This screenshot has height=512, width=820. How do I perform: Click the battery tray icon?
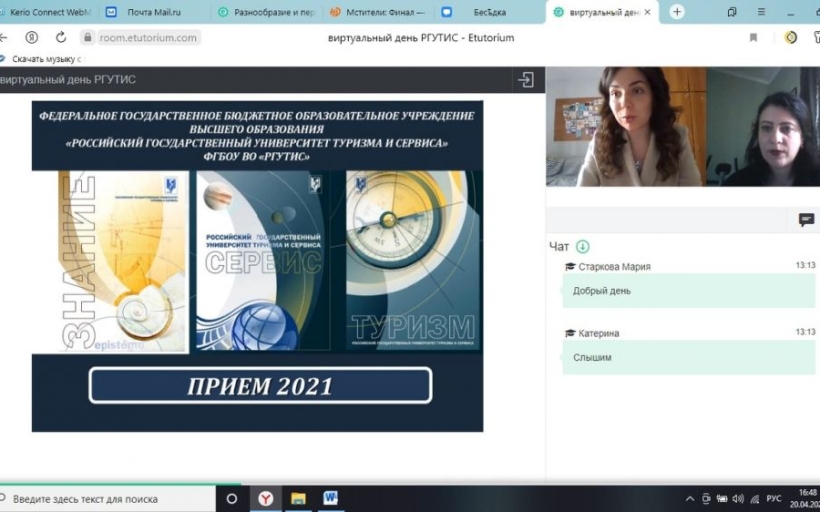[x=722, y=499]
